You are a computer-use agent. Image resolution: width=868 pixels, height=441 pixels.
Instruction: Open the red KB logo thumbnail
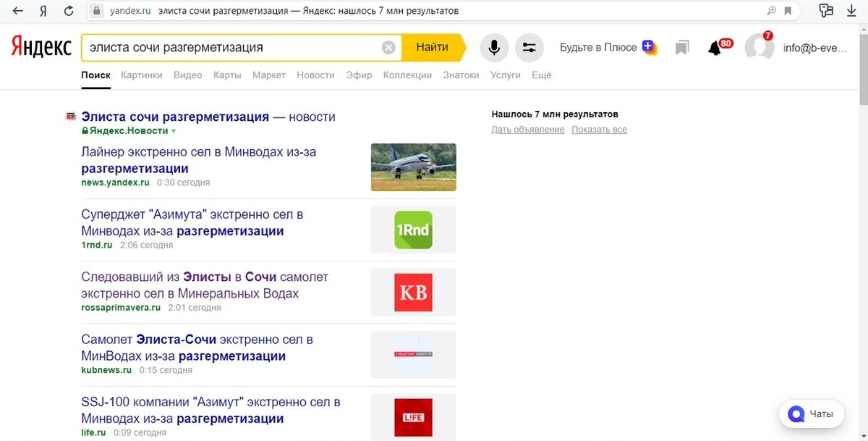[414, 293]
